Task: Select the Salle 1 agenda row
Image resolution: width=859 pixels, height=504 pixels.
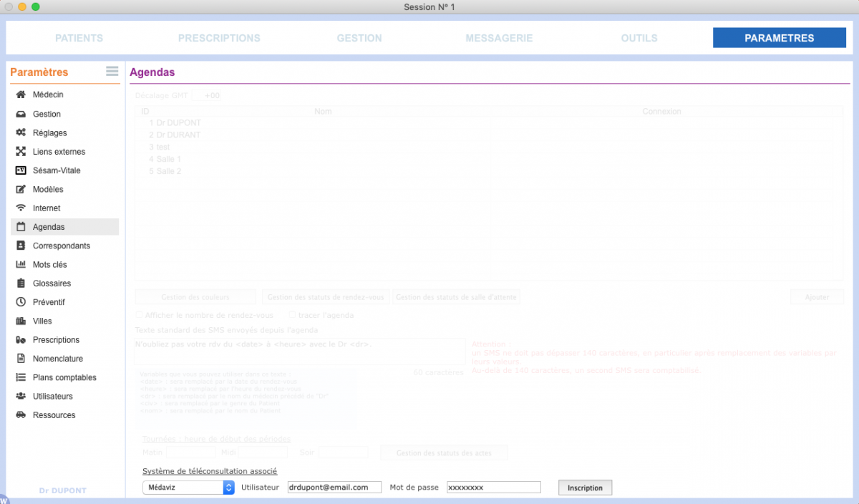Action: [x=485, y=159]
